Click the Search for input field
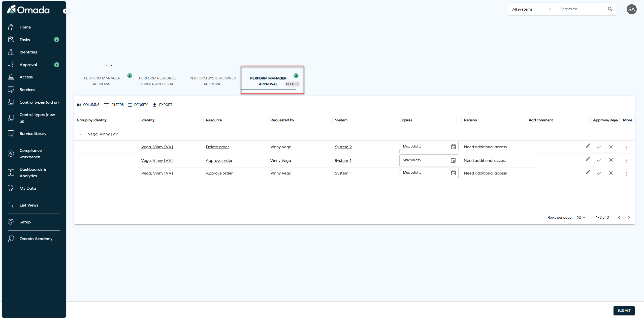 582,9
